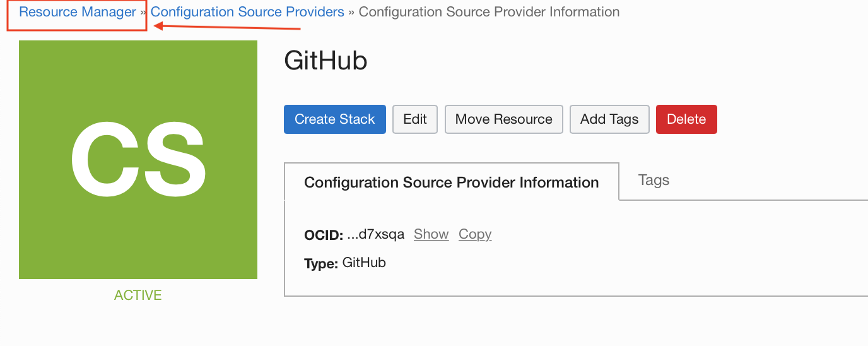Click the Configuration Source Provider Information breadcrumb text
The image size is (868, 346).
[489, 12]
